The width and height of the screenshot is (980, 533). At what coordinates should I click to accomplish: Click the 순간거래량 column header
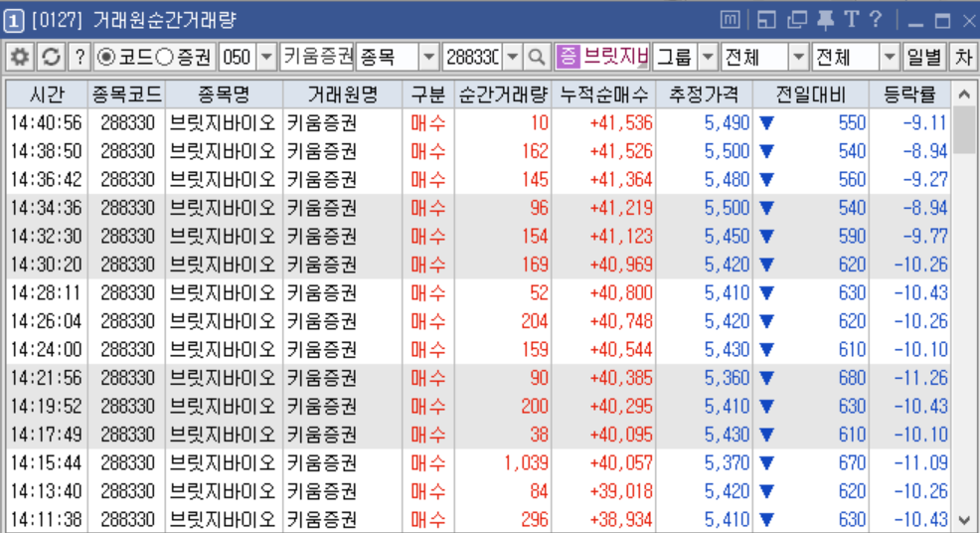pos(503,94)
